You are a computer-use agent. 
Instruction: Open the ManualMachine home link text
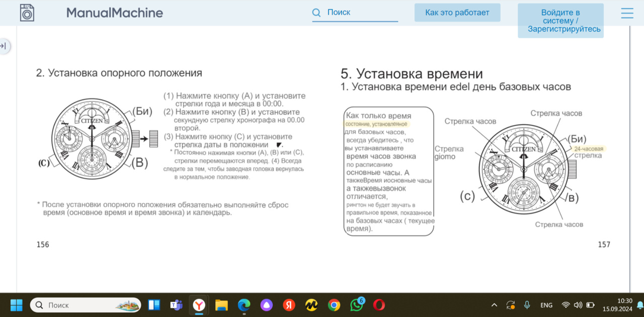[114, 13]
